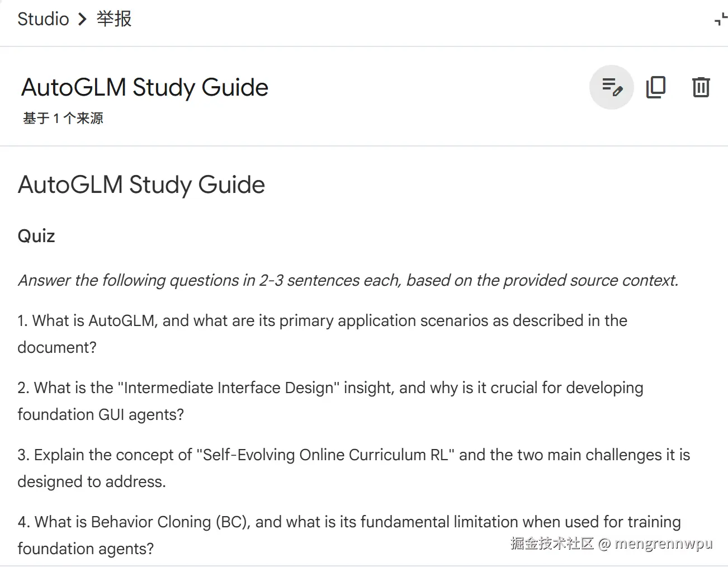Click the AutoGLM Study Guide title field
Image resolution: width=728 pixels, height=567 pixels.
tap(145, 87)
